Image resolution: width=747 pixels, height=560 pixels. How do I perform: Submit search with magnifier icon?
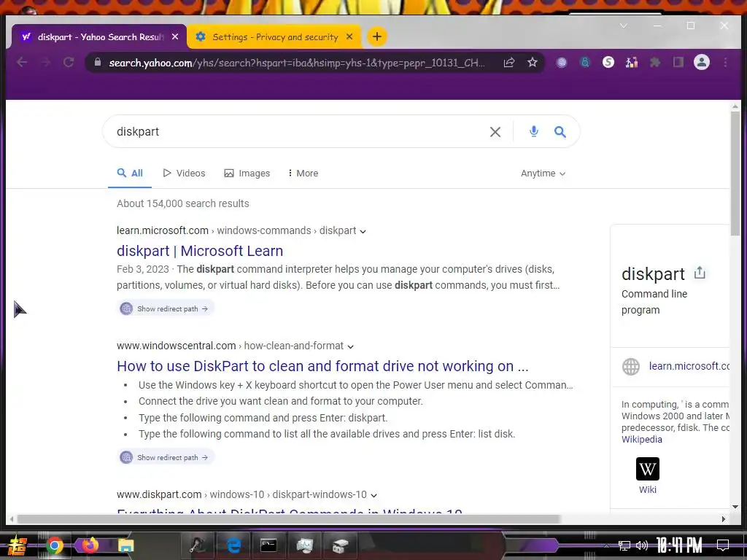point(560,132)
